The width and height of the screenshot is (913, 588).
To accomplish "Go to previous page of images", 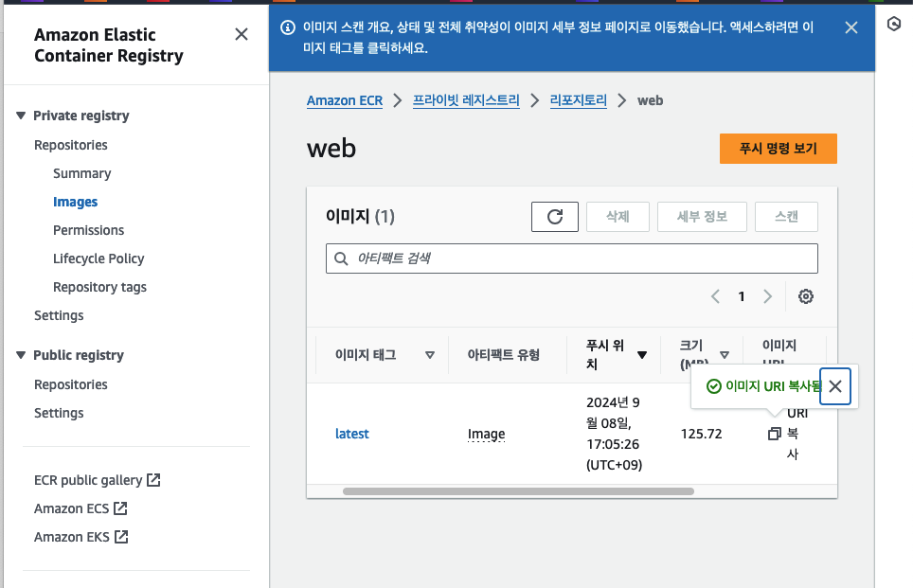I will click(716, 296).
